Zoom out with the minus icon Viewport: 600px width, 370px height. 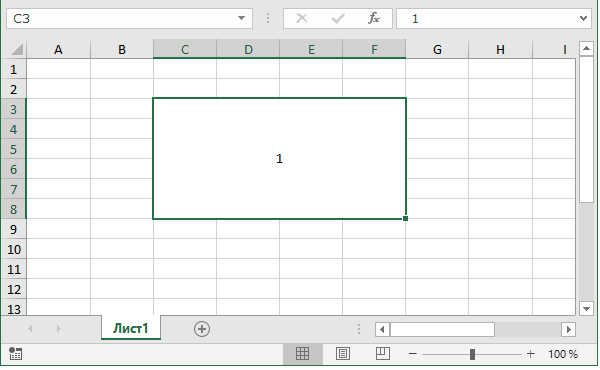(412, 354)
